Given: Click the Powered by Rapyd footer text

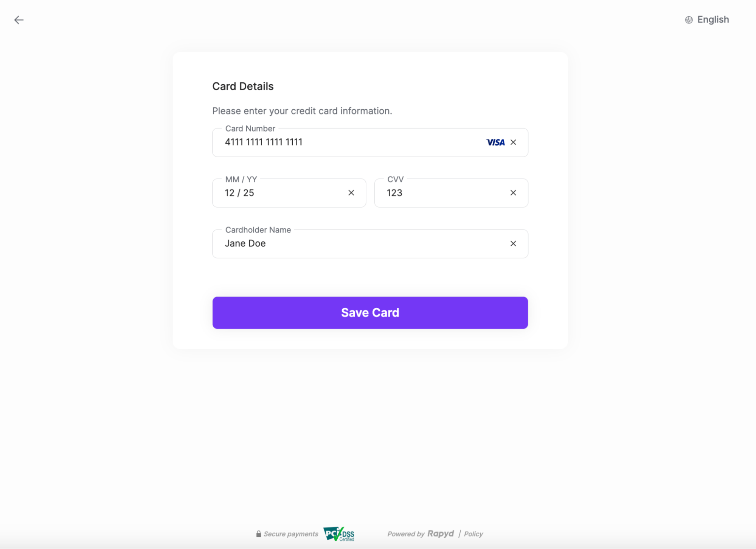Looking at the screenshot, I should tap(406, 533).
